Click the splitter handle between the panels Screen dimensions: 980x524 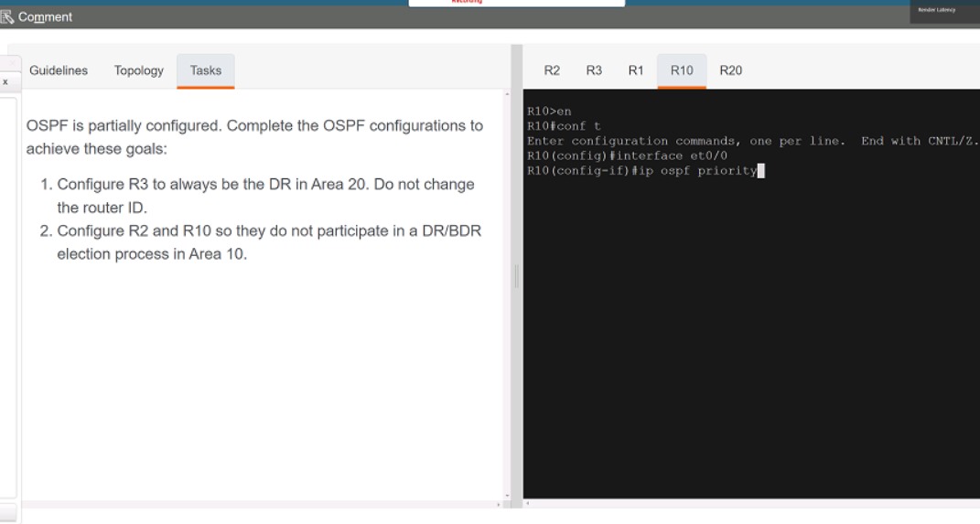point(516,276)
